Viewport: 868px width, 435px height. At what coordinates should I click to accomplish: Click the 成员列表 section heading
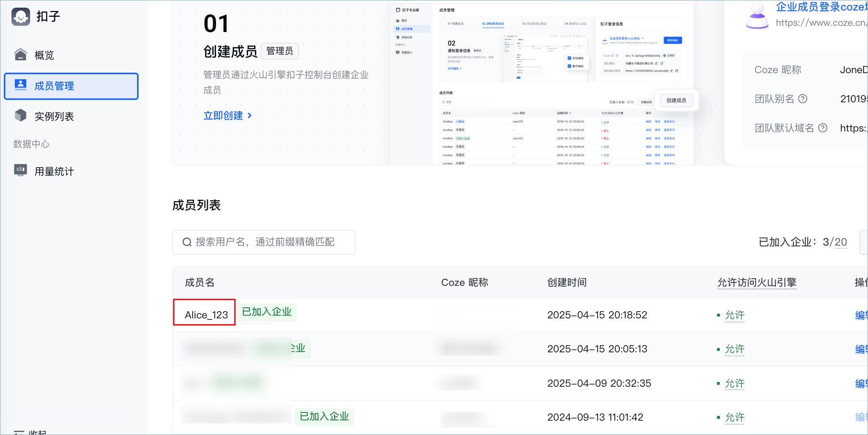click(196, 206)
